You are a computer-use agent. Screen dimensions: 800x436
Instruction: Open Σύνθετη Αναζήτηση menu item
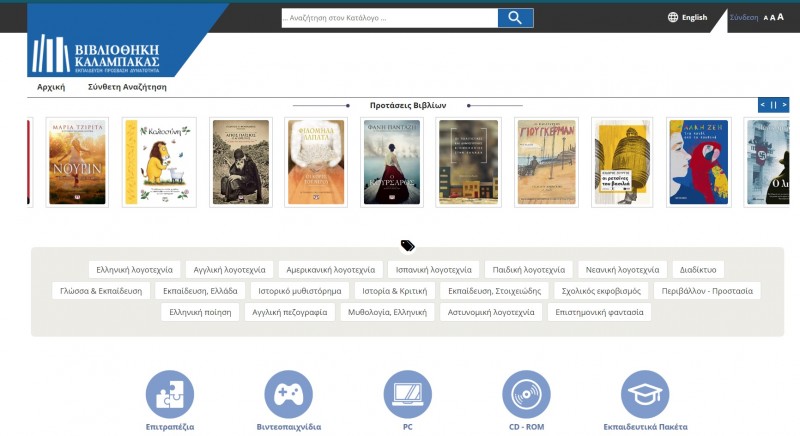127,87
